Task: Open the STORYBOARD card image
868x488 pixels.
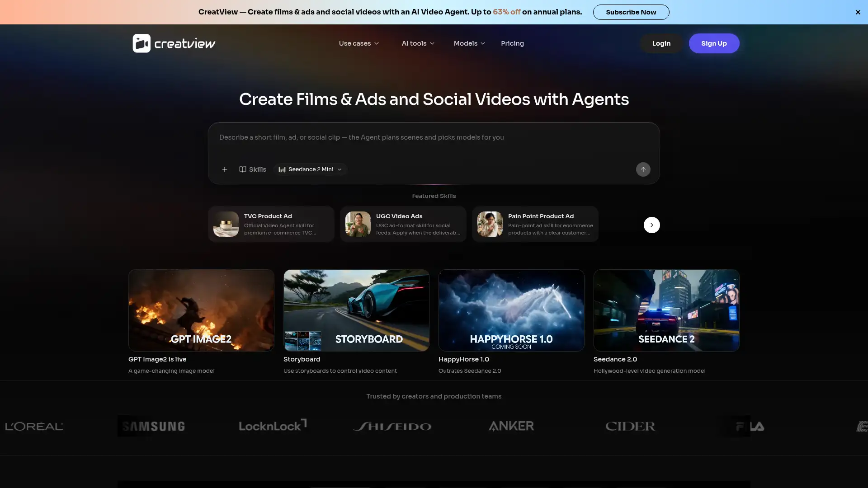Action: coord(356,310)
